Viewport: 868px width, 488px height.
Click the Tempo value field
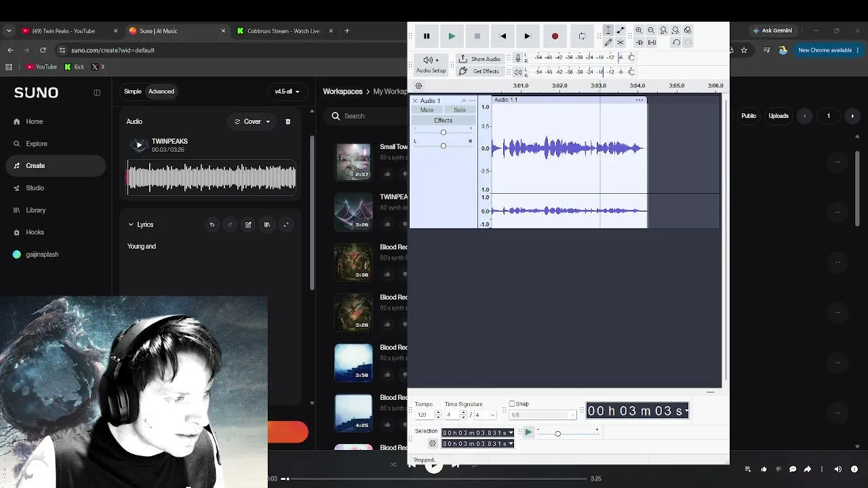pyautogui.click(x=424, y=415)
